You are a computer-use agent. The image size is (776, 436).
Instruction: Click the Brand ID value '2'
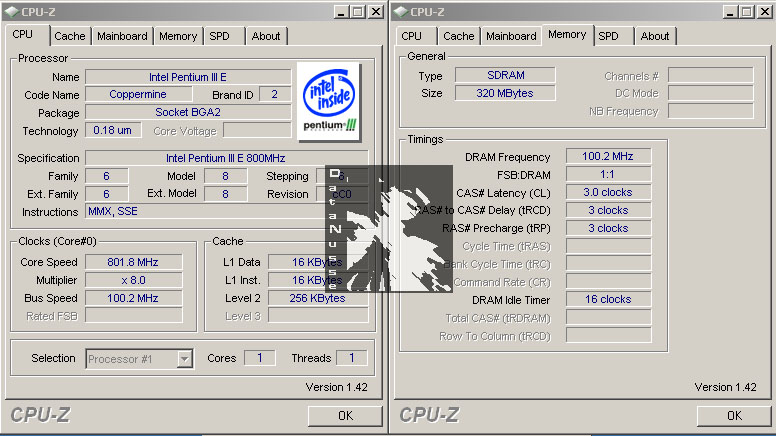275,94
